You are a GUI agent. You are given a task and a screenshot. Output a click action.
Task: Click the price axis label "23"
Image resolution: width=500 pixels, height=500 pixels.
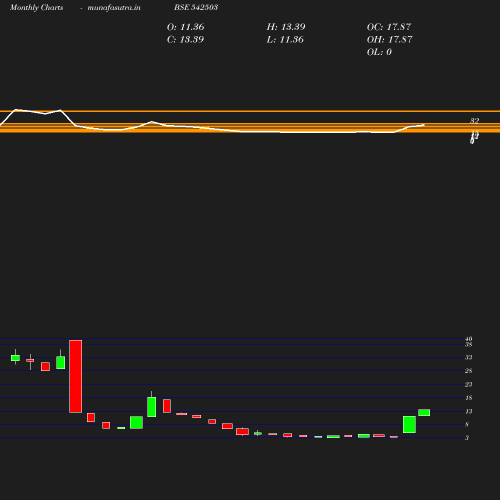[469, 385]
